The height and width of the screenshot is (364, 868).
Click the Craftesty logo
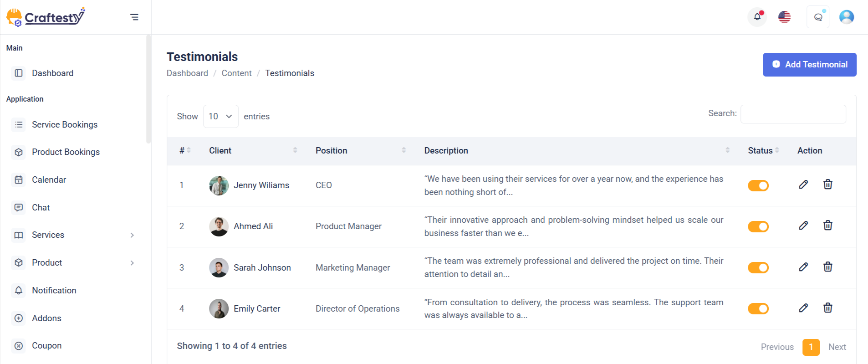(46, 17)
